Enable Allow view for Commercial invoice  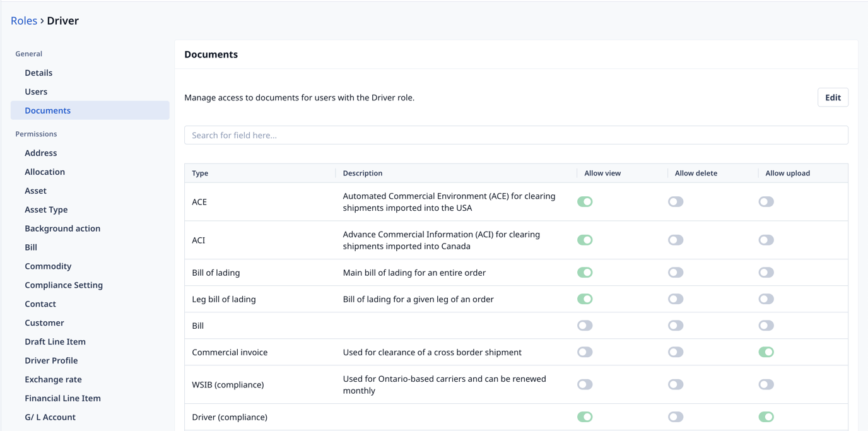coord(585,352)
